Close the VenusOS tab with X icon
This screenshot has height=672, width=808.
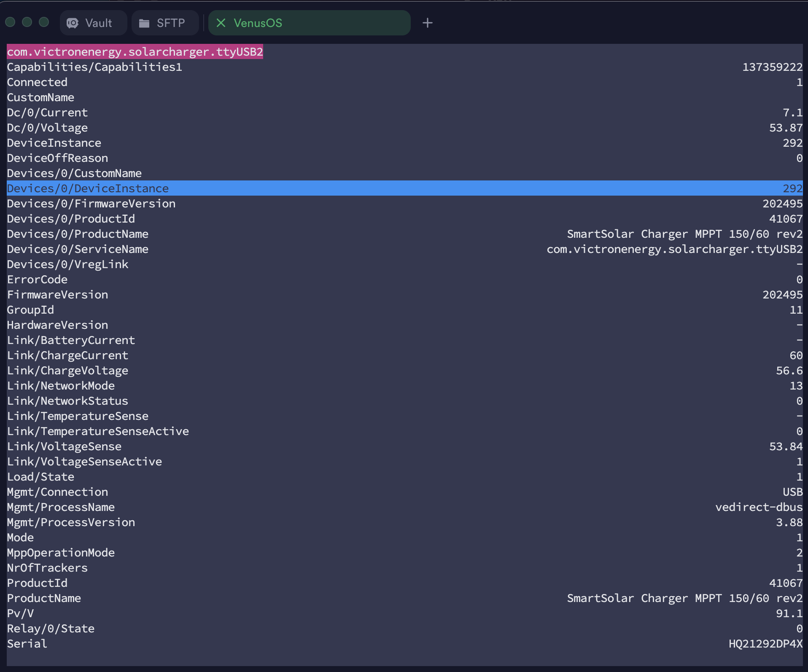coord(221,23)
